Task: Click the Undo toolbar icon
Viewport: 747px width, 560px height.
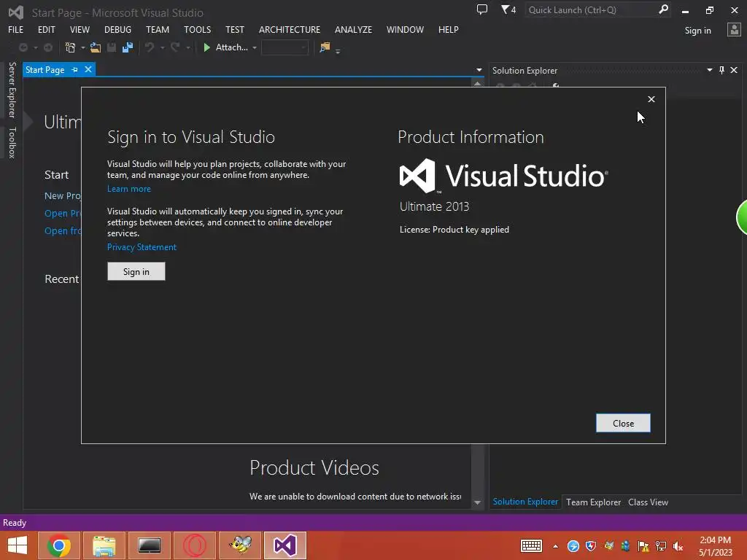Action: [150, 47]
